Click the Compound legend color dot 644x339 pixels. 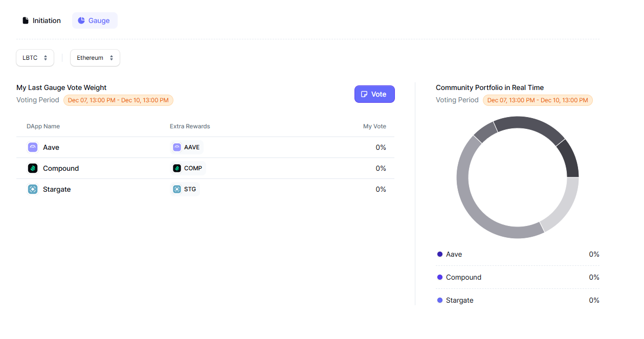click(x=440, y=277)
